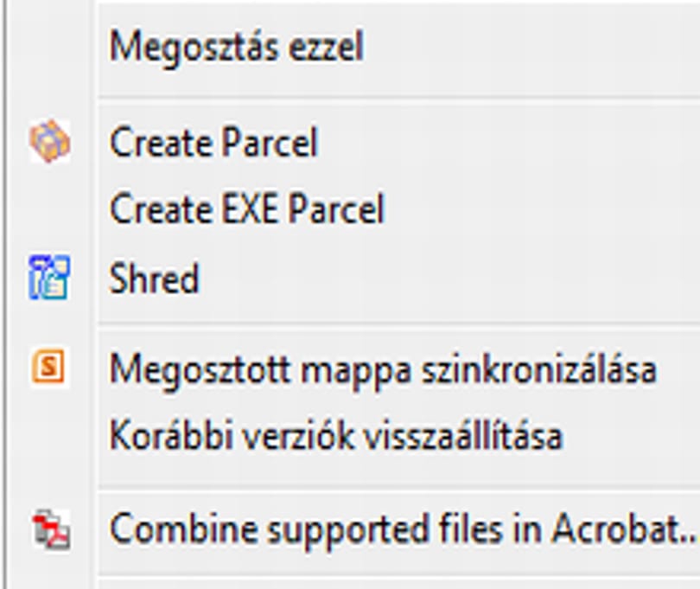The image size is (700, 589).
Task: Open the Megosztás ezzel submenu
Action: click(237, 47)
